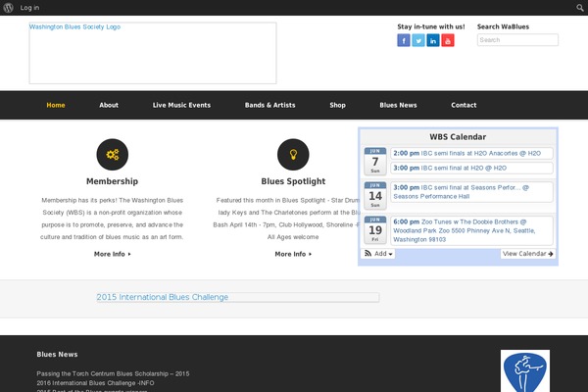The image size is (588, 392).
Task: Open the Live Music Events menu
Action: pyautogui.click(x=181, y=105)
